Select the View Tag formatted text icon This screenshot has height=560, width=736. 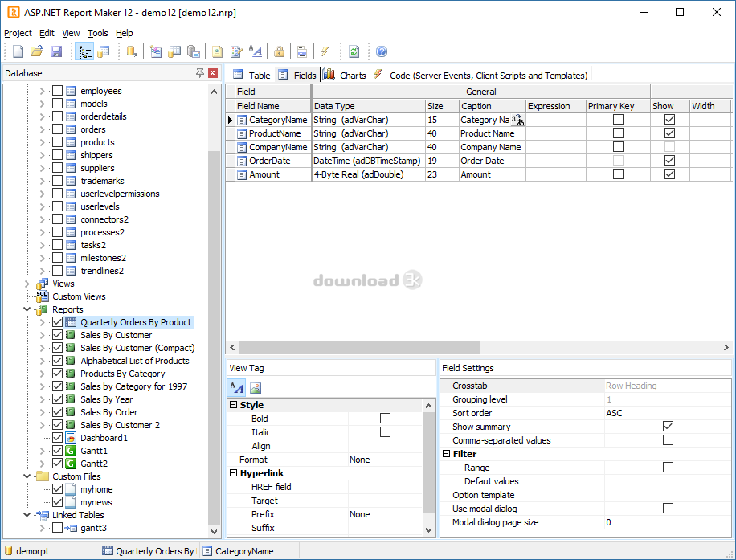237,388
